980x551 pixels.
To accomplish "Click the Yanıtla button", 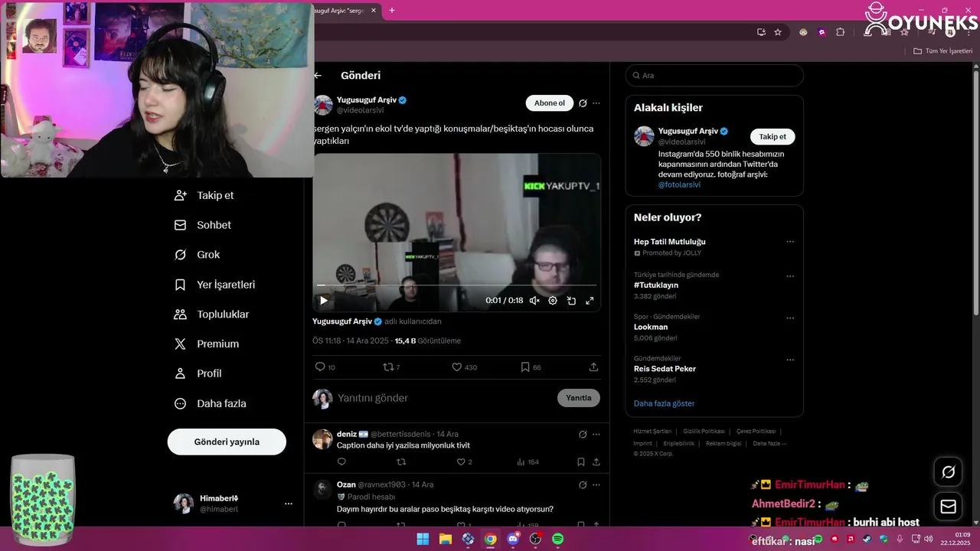I will pyautogui.click(x=579, y=398).
